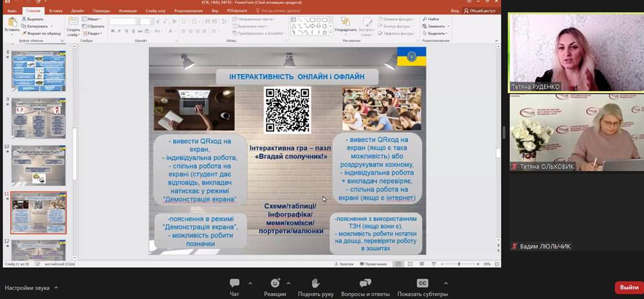Click Создать слайд new slide icon
Screen dimensions: 644x299
pyautogui.click(x=73, y=24)
